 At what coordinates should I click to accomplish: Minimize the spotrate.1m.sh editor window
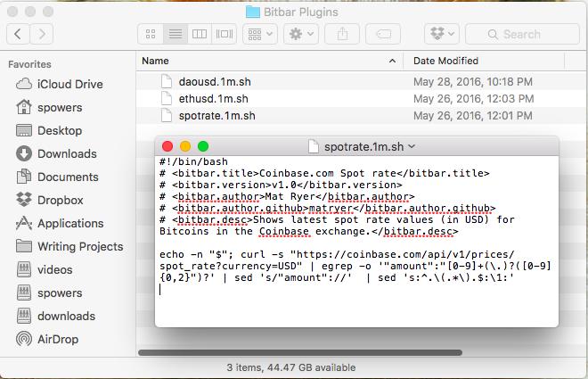pos(185,146)
